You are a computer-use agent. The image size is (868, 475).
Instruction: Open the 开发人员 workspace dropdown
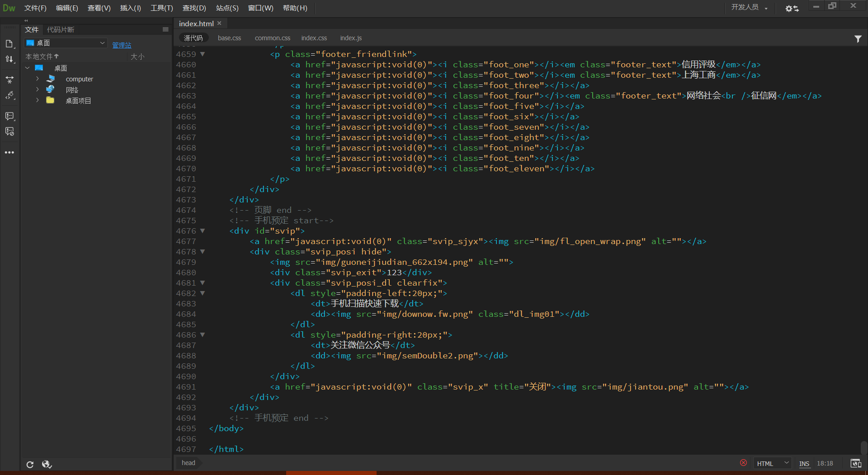tap(749, 7)
